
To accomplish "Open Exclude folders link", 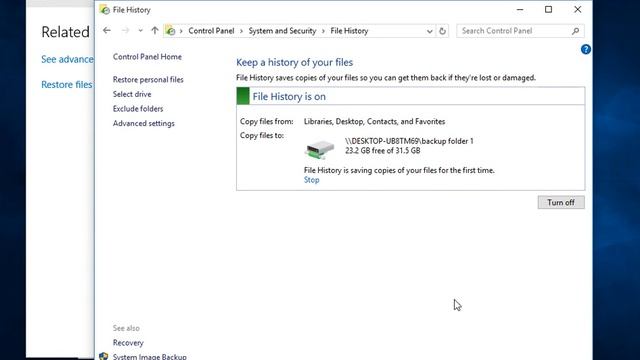I will pos(138,109).
